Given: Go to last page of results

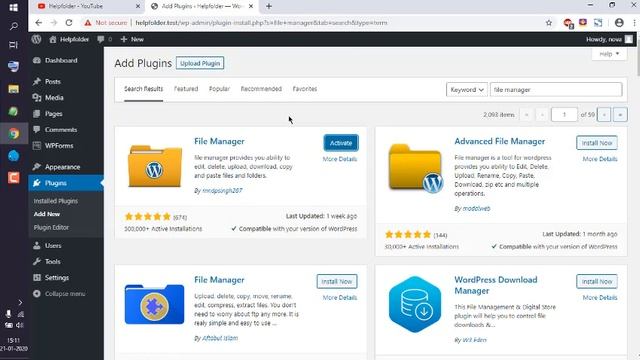Looking at the screenshot, I should pyautogui.click(x=620, y=115).
